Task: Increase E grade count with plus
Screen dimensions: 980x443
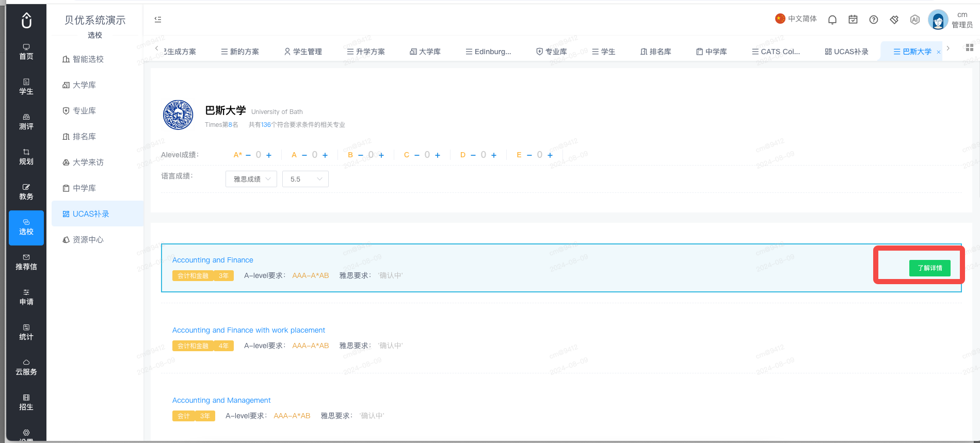Action: pos(550,155)
